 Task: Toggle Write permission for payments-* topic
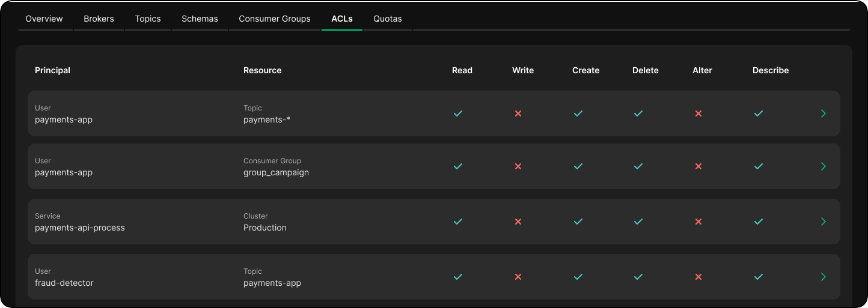518,113
